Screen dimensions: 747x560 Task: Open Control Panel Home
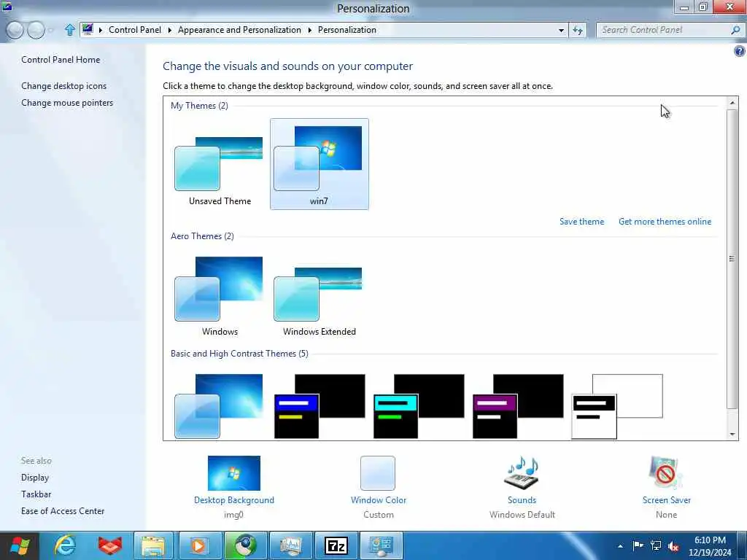pyautogui.click(x=61, y=60)
